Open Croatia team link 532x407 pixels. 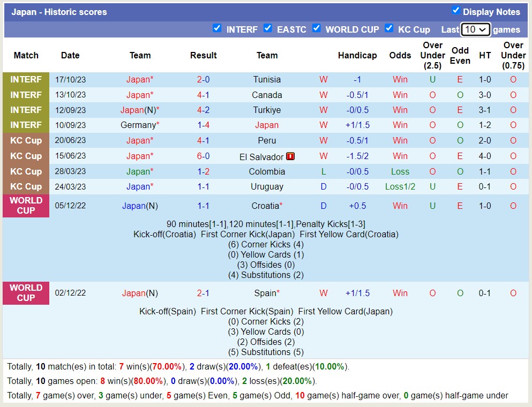tap(265, 206)
